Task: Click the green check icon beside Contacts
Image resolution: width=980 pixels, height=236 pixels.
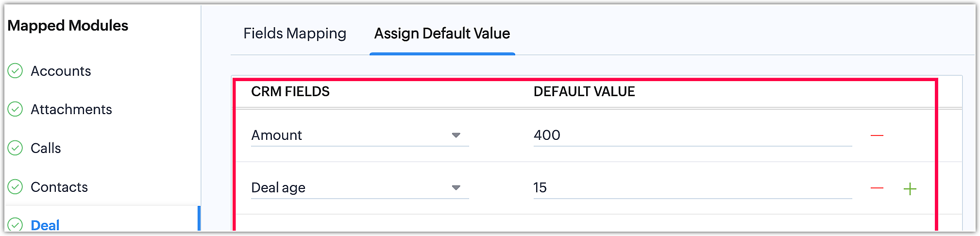Action: [16, 187]
